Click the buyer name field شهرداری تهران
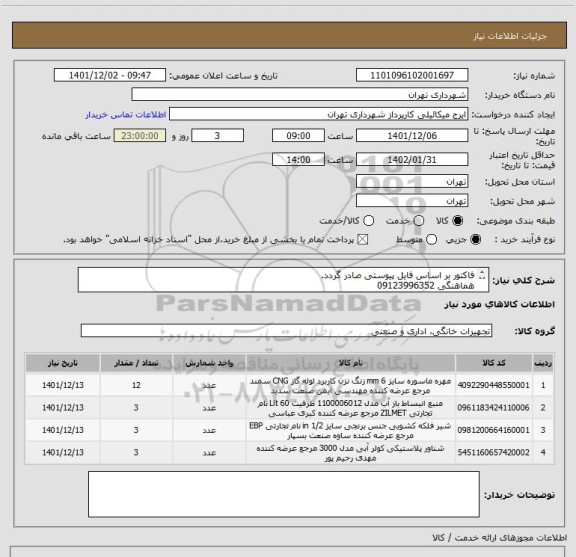This screenshot has height=557, width=576. pyautogui.click(x=300, y=95)
